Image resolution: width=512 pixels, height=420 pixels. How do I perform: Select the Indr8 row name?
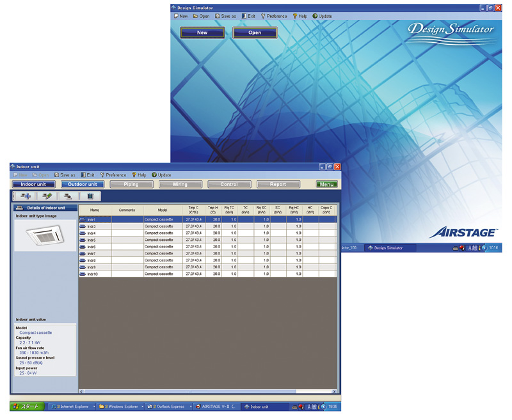click(92, 260)
